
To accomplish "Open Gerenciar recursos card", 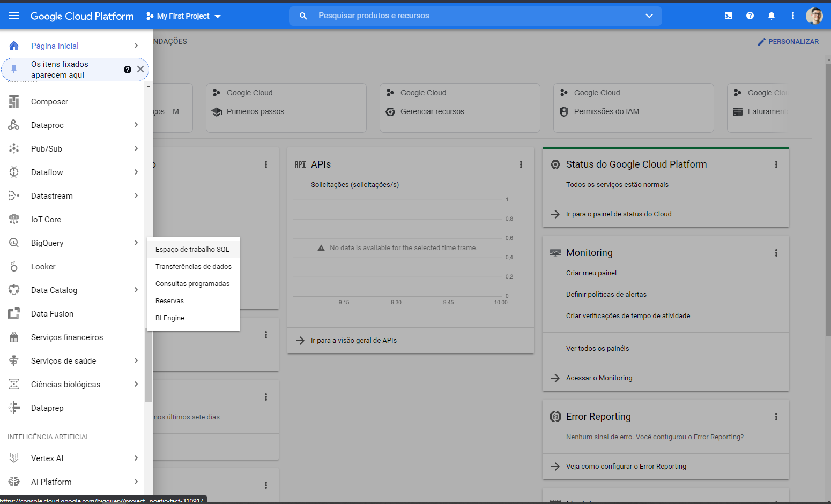I will [x=460, y=108].
